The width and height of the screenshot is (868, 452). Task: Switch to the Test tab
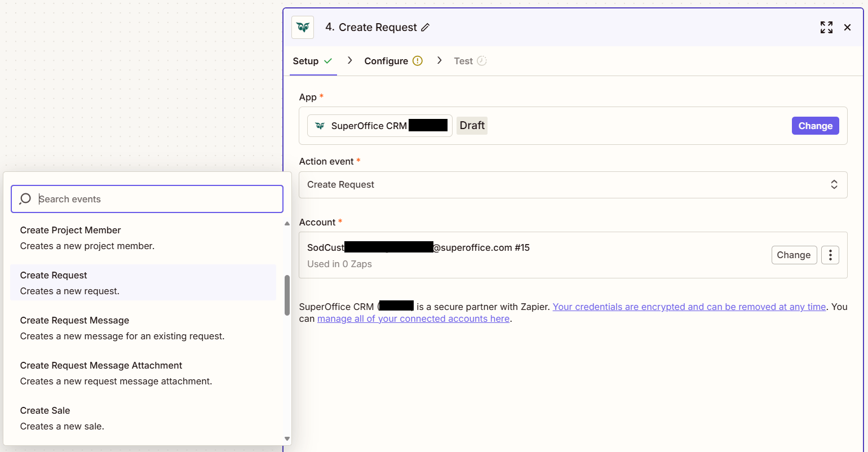coord(464,60)
